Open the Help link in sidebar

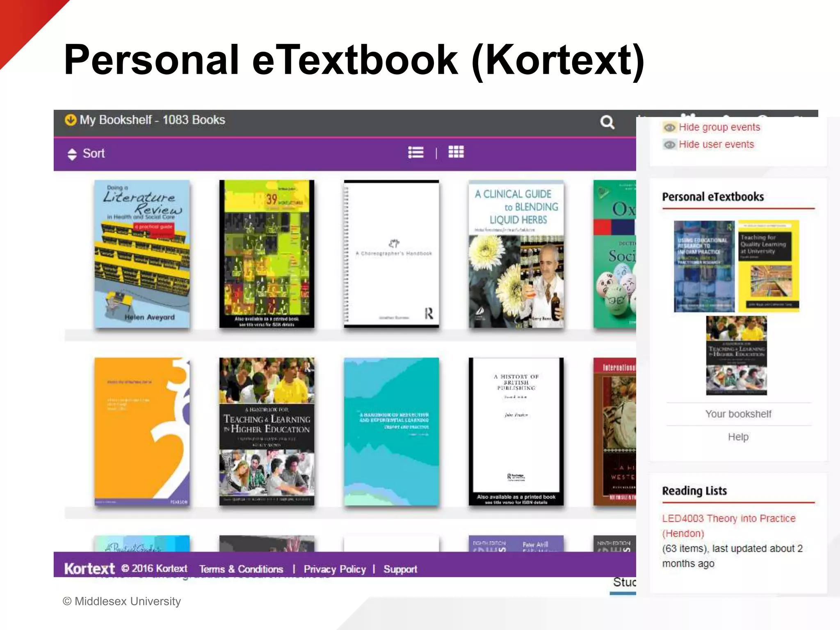(738, 437)
